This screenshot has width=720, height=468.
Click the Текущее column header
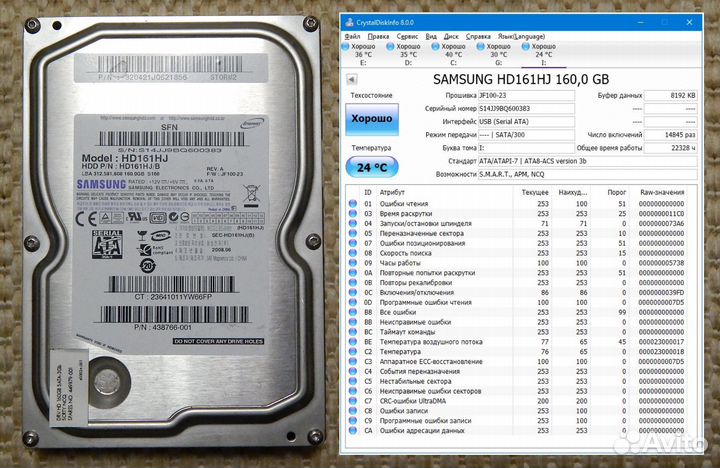[x=535, y=192]
